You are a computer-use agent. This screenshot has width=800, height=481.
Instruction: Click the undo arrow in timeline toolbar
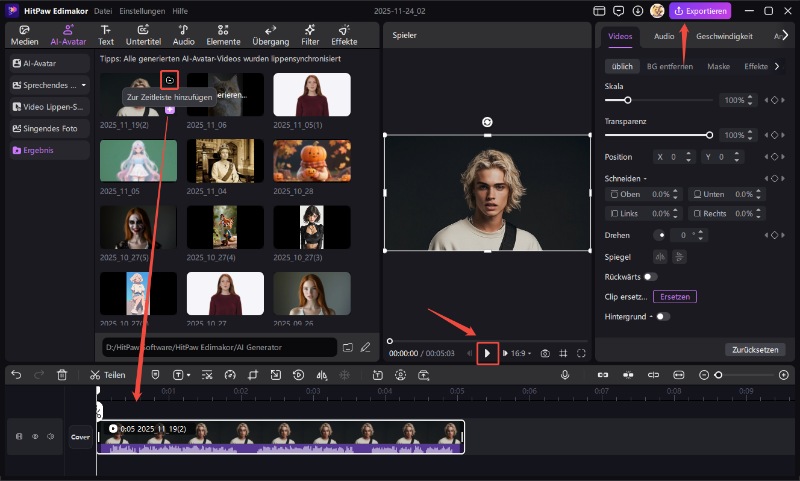16,375
